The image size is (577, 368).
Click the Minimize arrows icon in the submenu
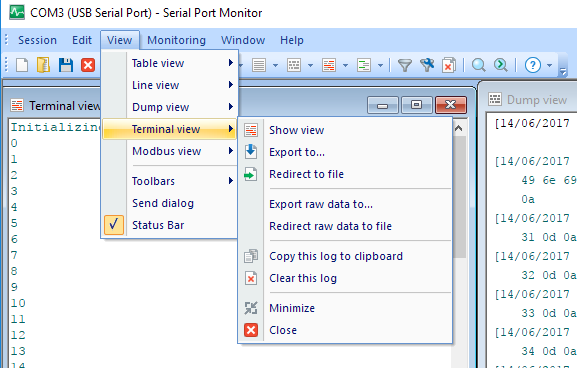[251, 308]
